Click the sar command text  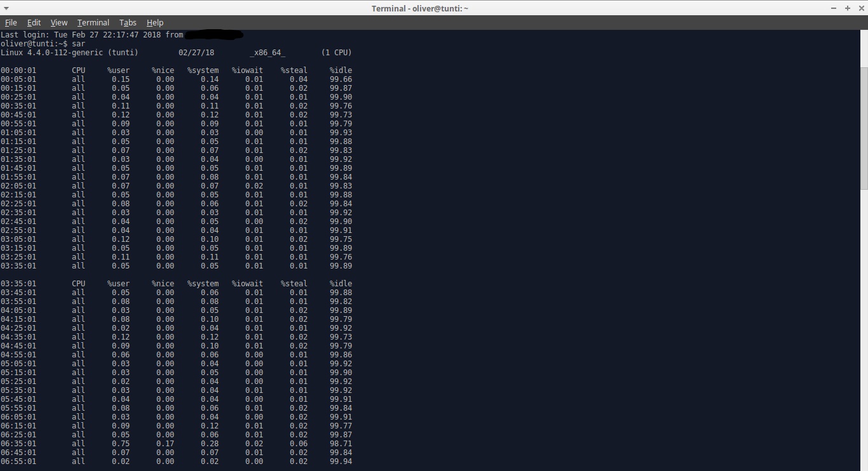point(78,43)
